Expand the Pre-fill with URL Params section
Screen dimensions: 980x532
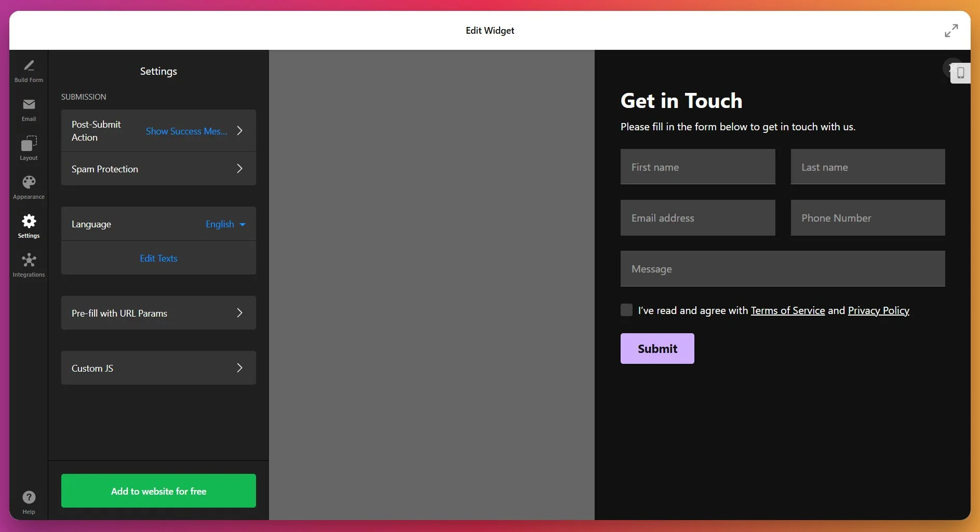pos(158,312)
